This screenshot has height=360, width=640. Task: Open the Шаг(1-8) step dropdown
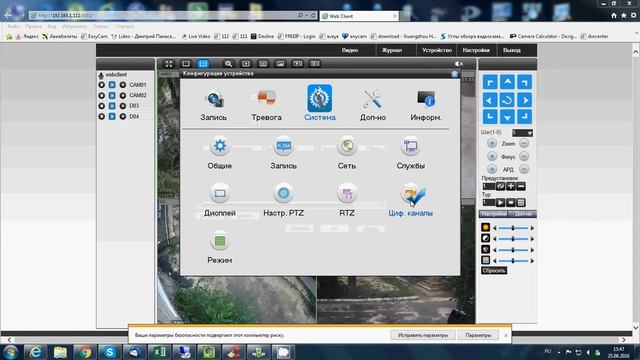pyautogui.click(x=522, y=133)
